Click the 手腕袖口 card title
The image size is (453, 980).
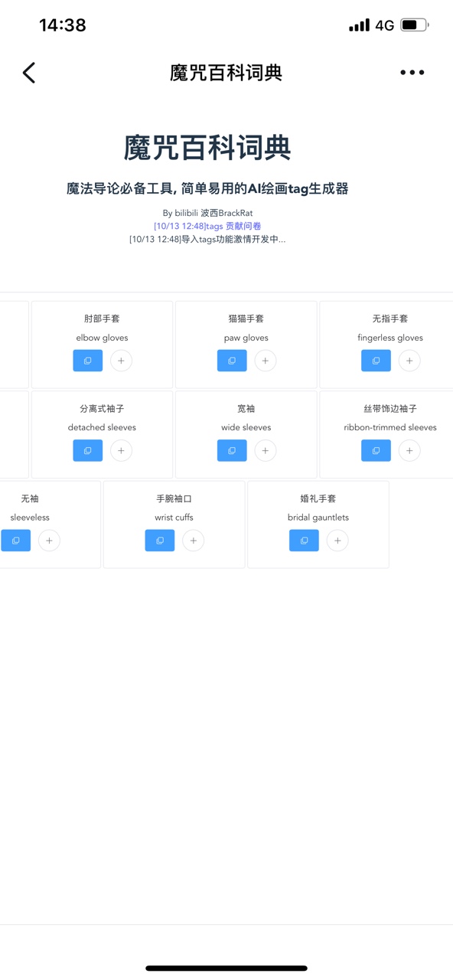click(x=174, y=498)
